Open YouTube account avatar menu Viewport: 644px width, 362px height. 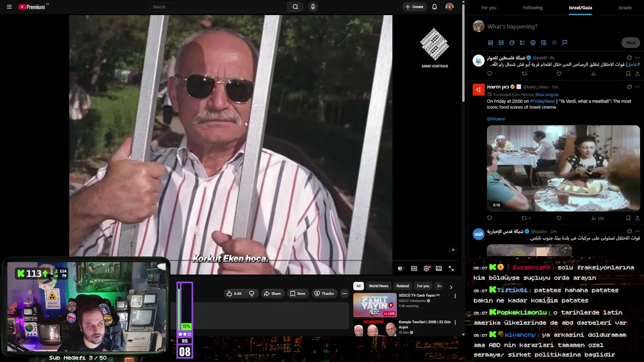(x=449, y=7)
